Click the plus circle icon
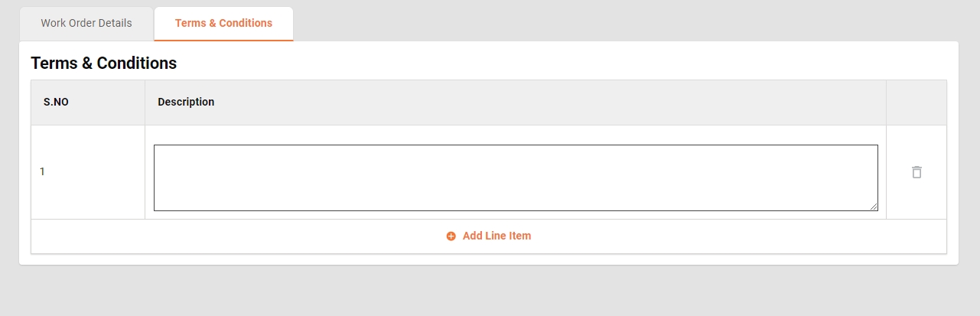Image resolution: width=980 pixels, height=316 pixels. pos(451,236)
